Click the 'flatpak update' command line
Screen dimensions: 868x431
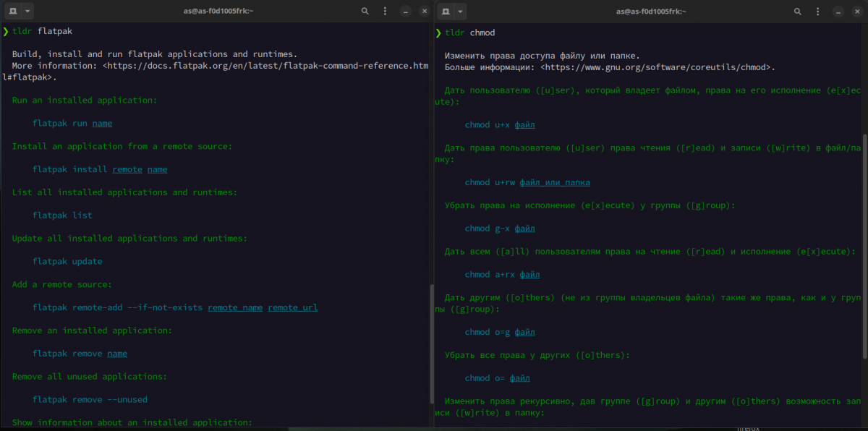click(x=67, y=261)
